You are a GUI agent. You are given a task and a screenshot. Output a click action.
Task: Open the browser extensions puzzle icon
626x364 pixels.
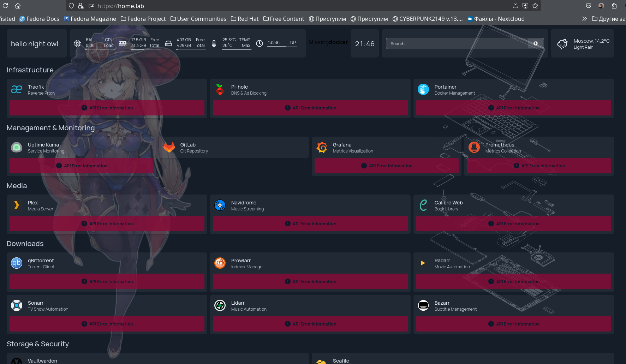[x=614, y=6]
